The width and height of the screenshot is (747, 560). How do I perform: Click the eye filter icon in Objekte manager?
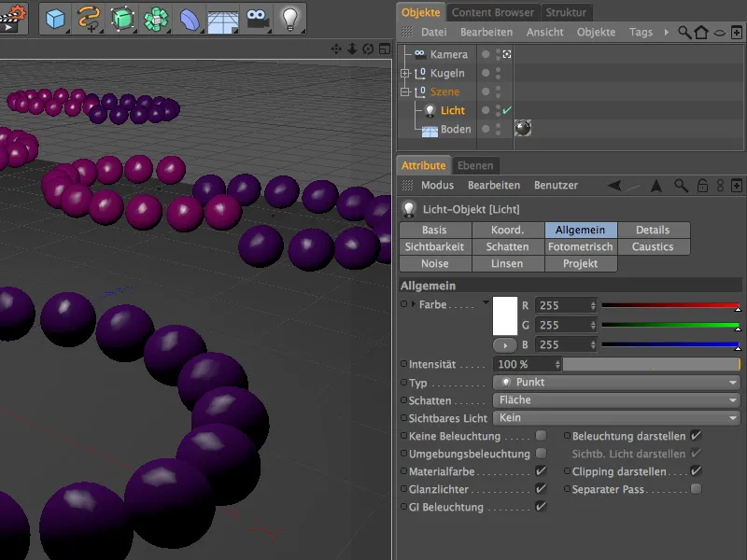pyautogui.click(x=719, y=33)
